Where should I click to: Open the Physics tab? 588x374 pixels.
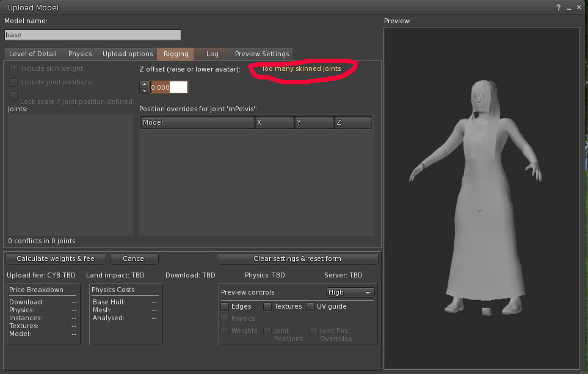(80, 54)
